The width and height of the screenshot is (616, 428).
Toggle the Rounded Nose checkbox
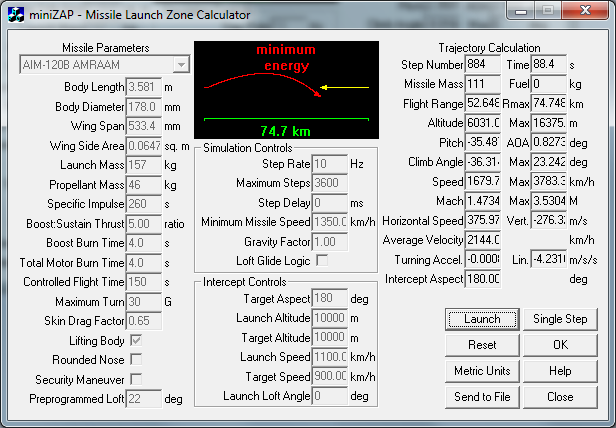(136, 360)
